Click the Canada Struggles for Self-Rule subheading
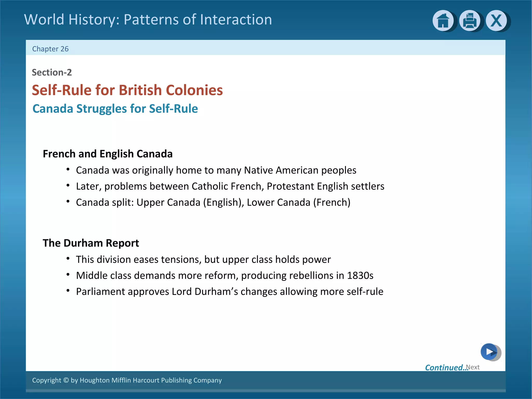 115,109
